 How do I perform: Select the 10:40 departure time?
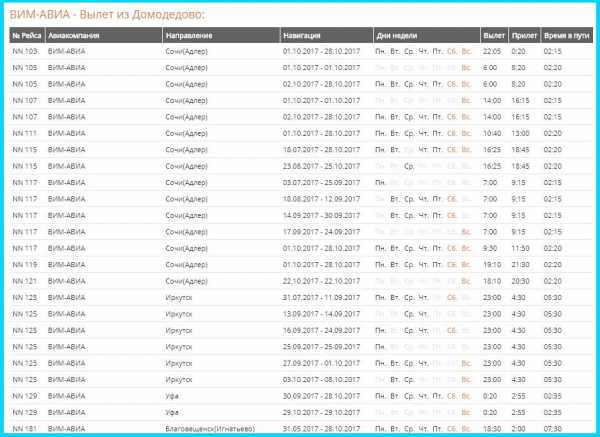click(x=491, y=132)
